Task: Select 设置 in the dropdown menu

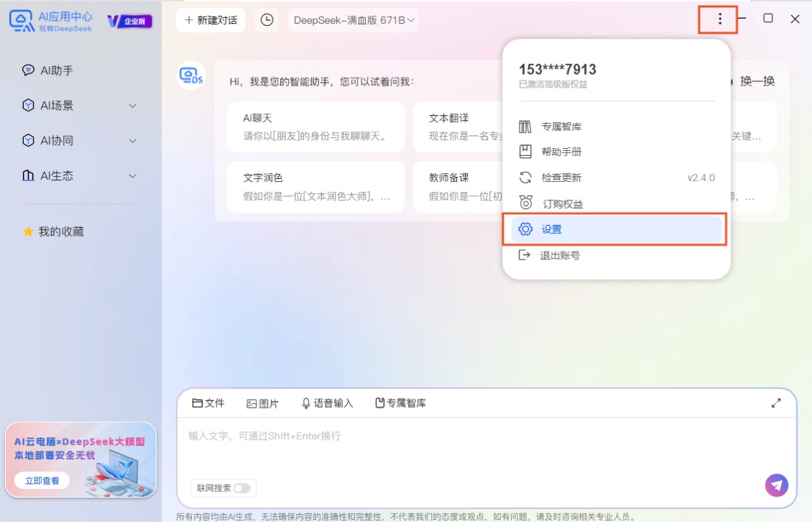Action: [x=617, y=229]
